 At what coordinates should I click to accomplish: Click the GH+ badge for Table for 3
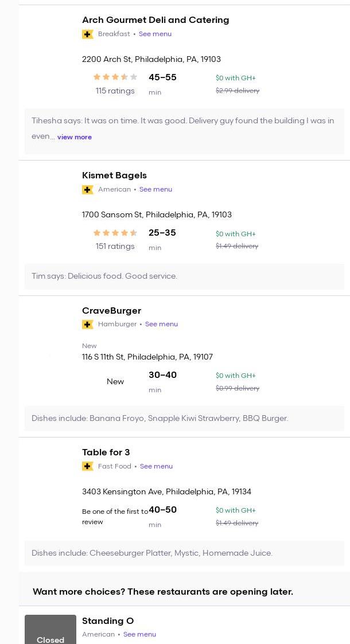[x=88, y=467]
